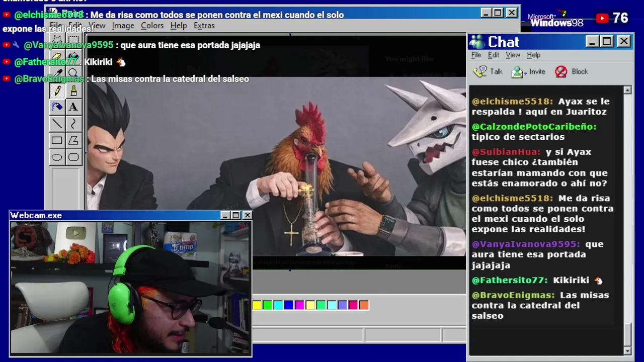This screenshot has width=644, height=362.
Task: Open the Extras menu in Paint
Action: [204, 26]
